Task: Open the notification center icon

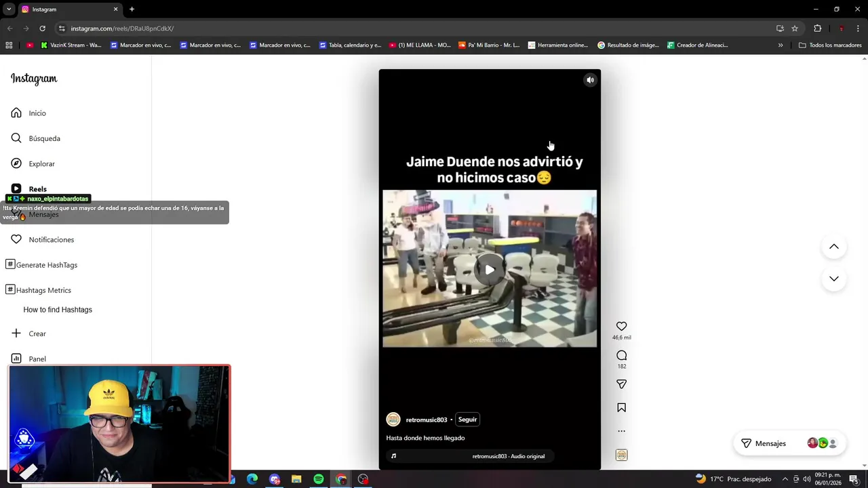Action: tap(854, 479)
